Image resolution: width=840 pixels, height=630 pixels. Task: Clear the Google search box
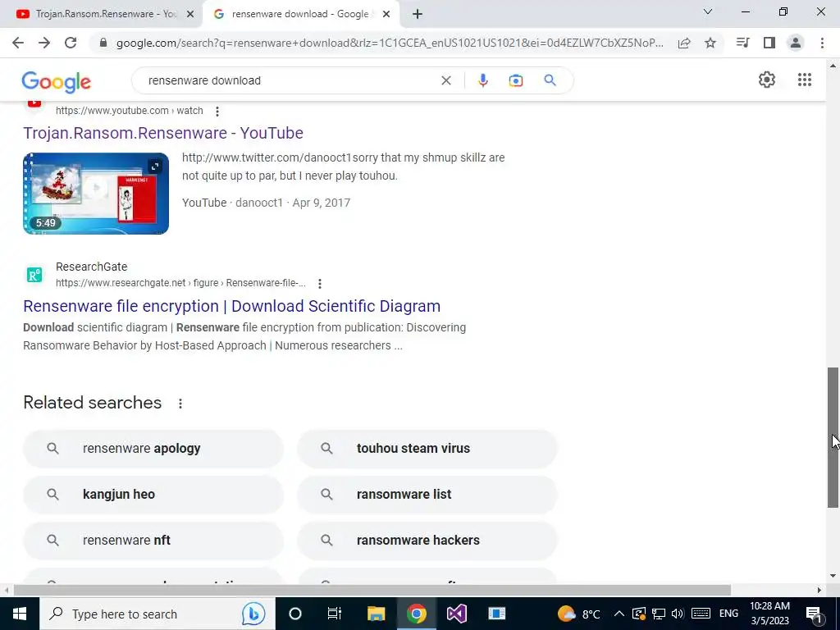click(445, 80)
